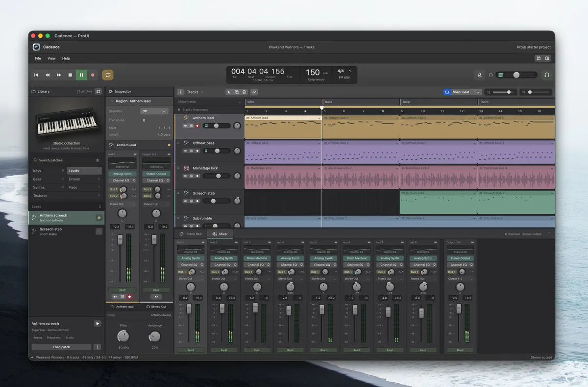Open the Quantize dropdown set to Off
The height and width of the screenshot is (387, 588).
click(154, 111)
